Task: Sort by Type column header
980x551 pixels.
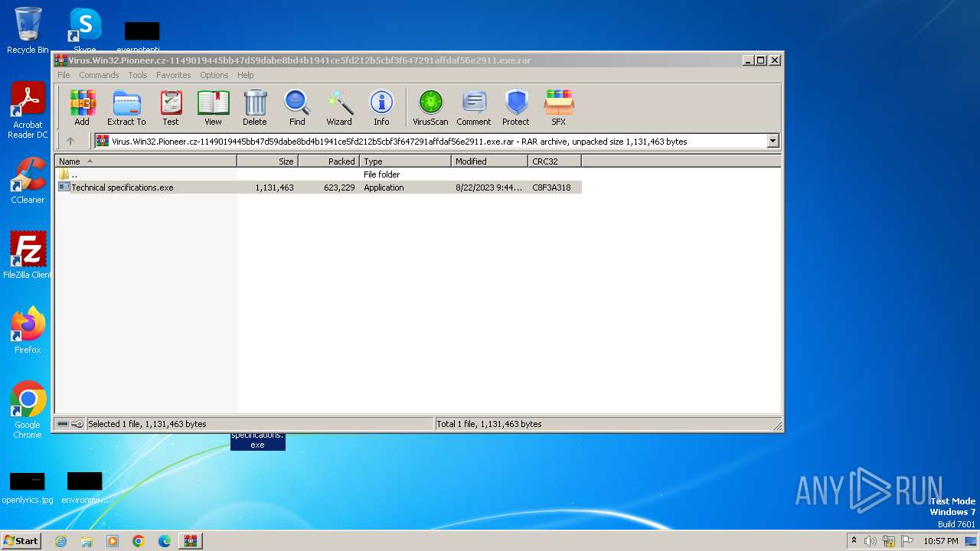Action: (405, 161)
